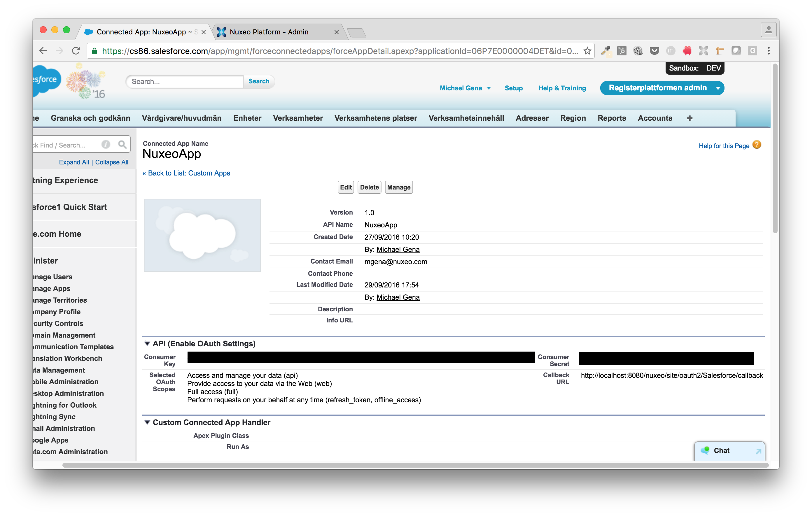
Task: Bookmark this page with the star icon
Action: point(587,51)
